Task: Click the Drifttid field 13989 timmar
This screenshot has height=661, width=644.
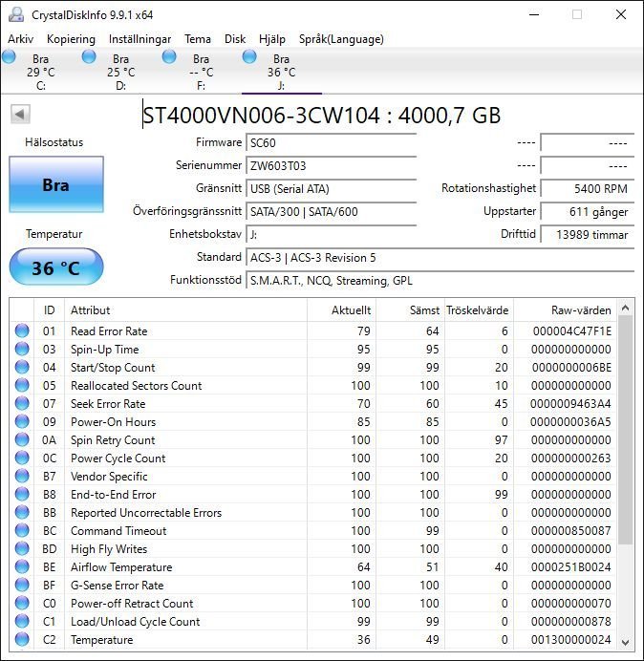Action: point(587,234)
